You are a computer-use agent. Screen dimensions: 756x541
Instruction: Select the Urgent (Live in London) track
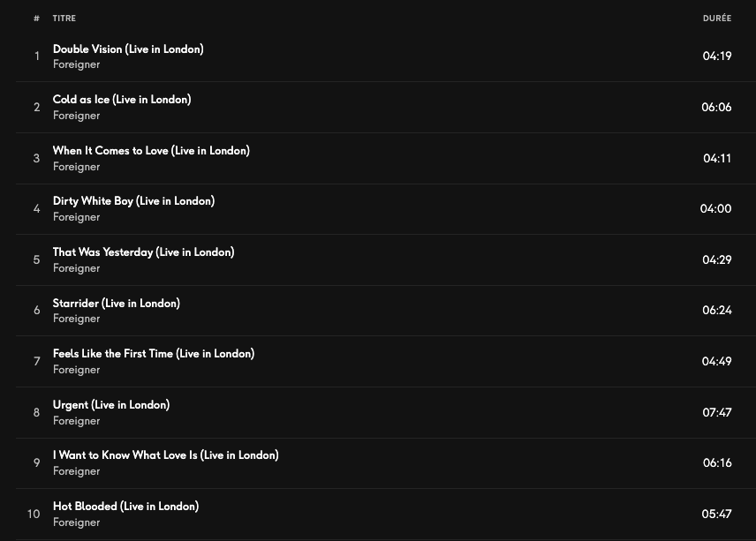tap(110, 405)
